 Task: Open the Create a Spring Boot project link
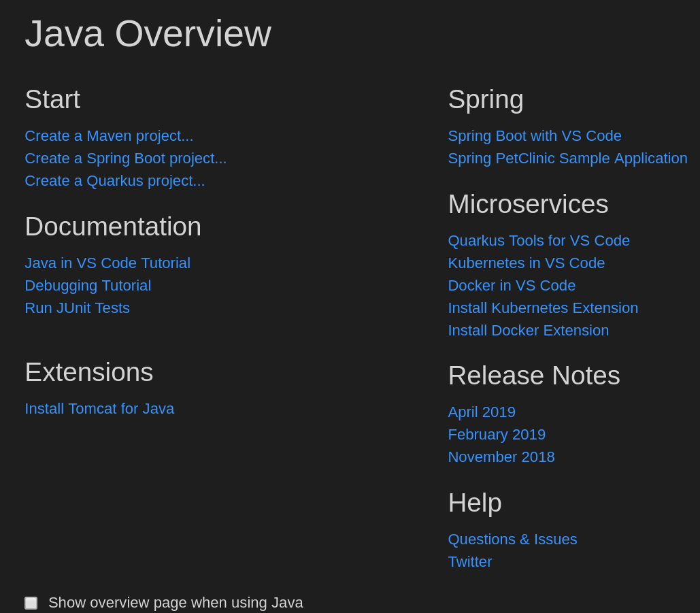tap(126, 158)
